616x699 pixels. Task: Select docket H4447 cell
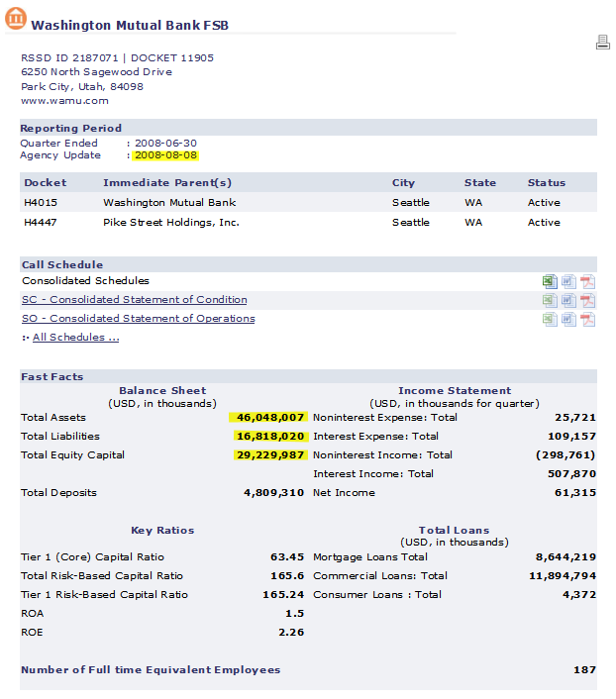41,222
